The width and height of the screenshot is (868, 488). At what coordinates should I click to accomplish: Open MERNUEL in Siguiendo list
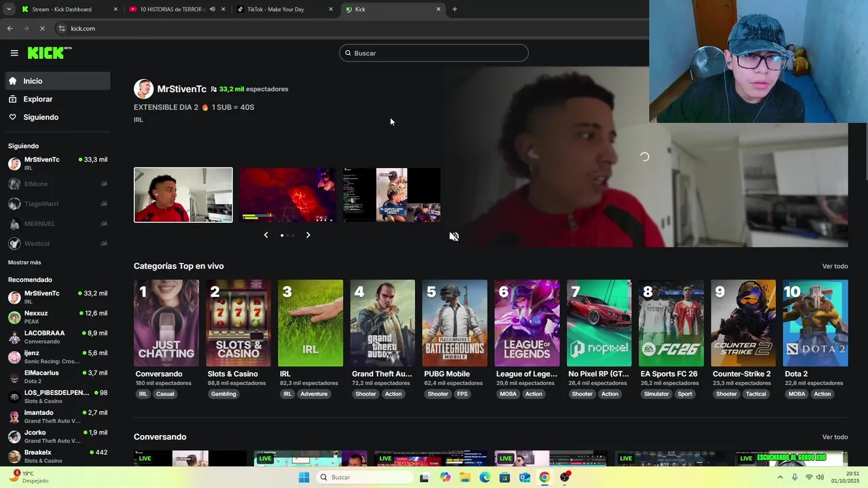coord(57,224)
